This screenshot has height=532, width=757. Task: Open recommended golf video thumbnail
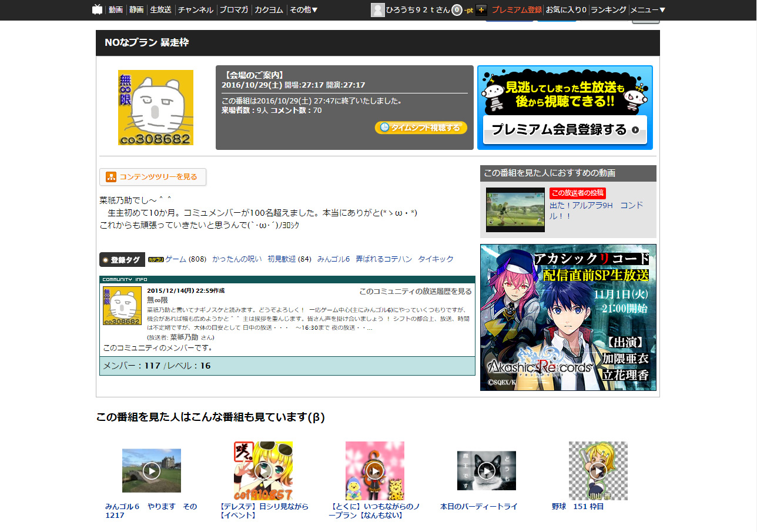pos(515,210)
